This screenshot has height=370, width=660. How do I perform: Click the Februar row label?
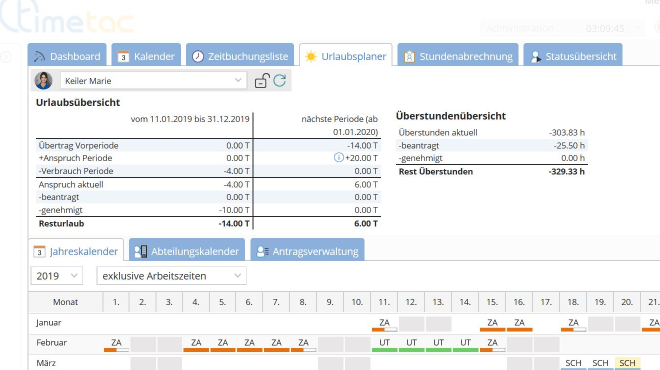[x=51, y=343]
